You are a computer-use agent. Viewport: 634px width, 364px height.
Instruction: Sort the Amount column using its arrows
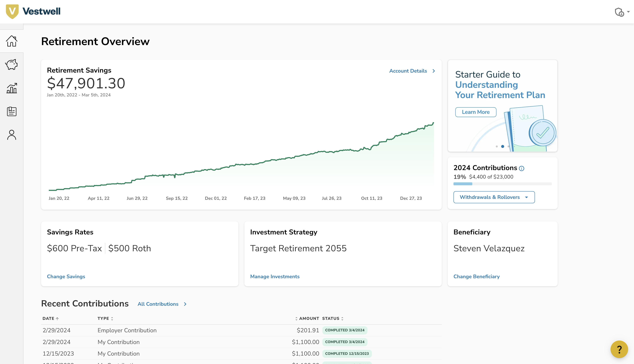(x=296, y=319)
